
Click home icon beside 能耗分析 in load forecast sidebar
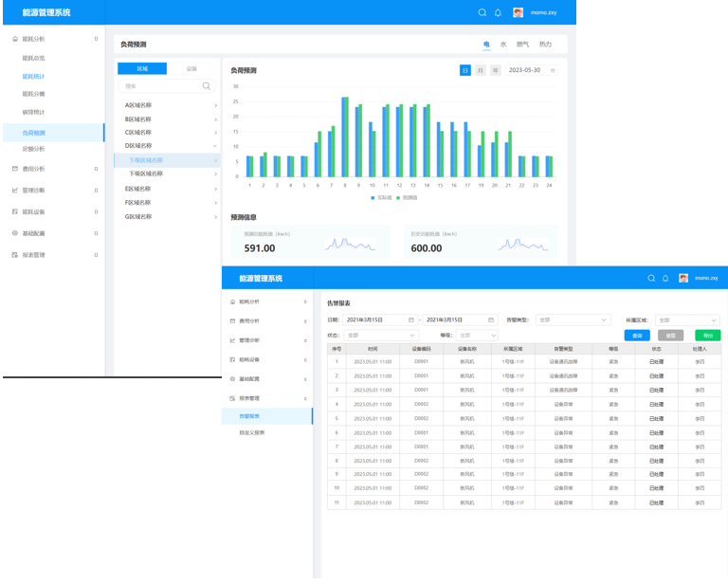tap(15, 39)
